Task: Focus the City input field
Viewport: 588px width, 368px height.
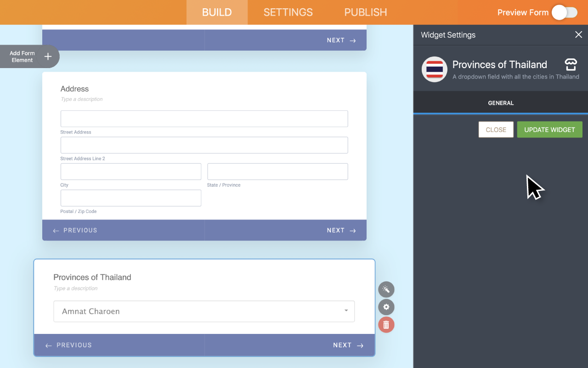Action: (x=131, y=172)
